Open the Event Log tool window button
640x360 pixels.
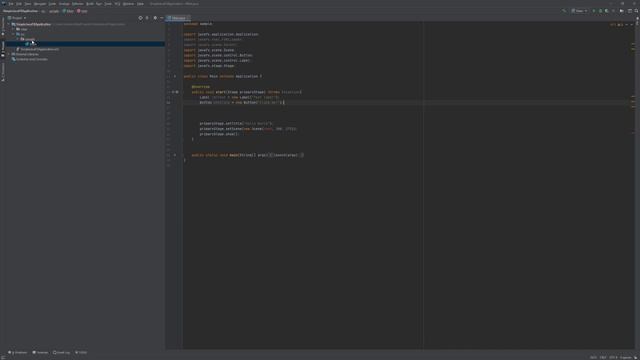(x=61, y=353)
